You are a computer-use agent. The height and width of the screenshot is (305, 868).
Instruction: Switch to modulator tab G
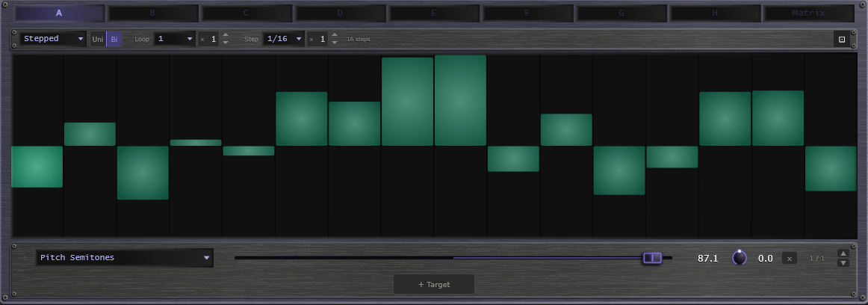click(x=621, y=13)
